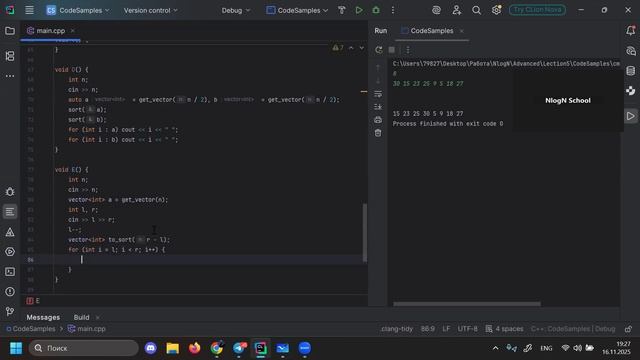
Task: Toggle the Messages tool window button on the left sidebar
Action: [x=10, y=212]
